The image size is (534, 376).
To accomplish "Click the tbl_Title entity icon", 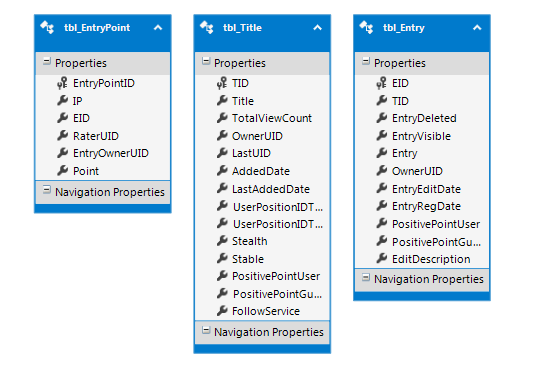I will (207, 27).
